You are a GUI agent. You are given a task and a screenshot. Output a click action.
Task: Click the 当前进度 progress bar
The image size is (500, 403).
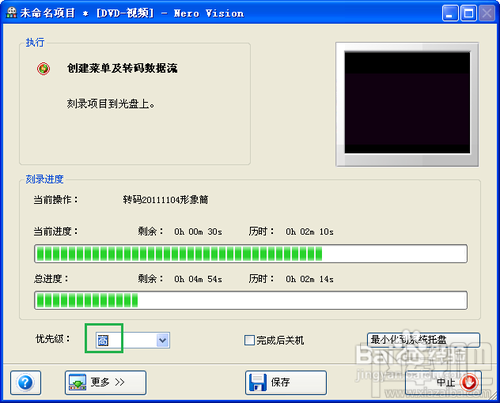pos(251,254)
